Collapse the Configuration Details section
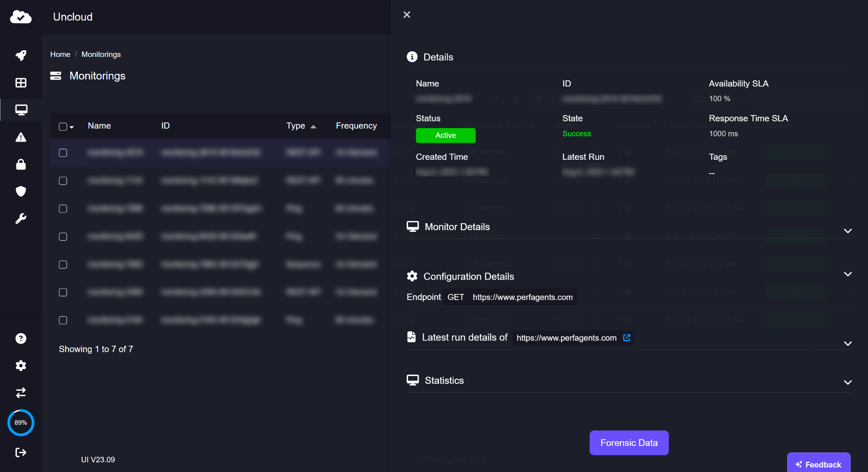Viewport: 868px width, 472px height. click(847, 274)
